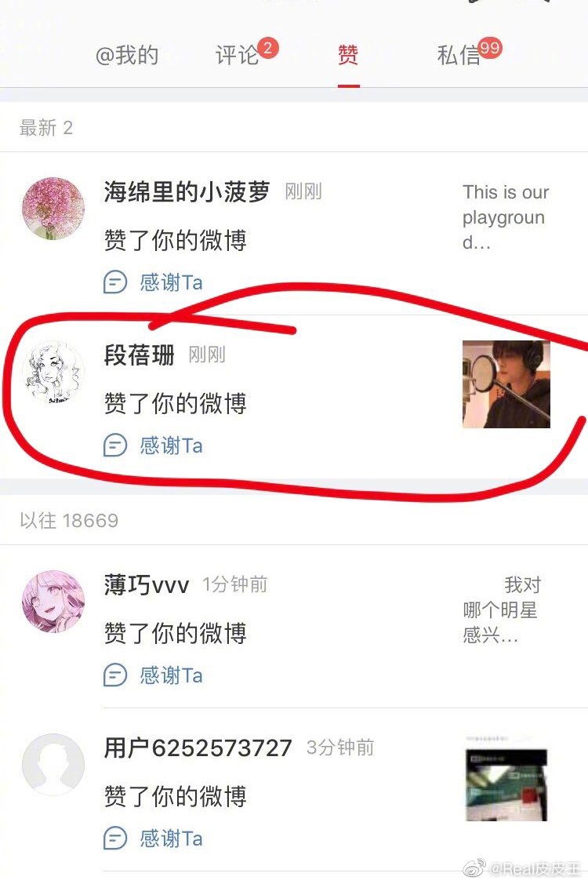This screenshot has width=588, height=884.
Task: Open 薄巧vvv's pink anime avatar
Action: click(x=53, y=601)
